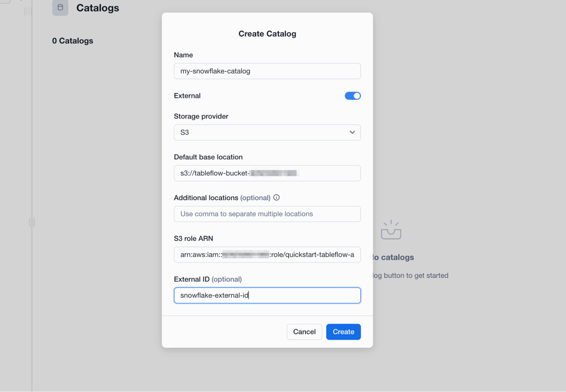Open the Storage provider S3 dropdown
Viewport: 566px width, 392px height.
[267, 132]
